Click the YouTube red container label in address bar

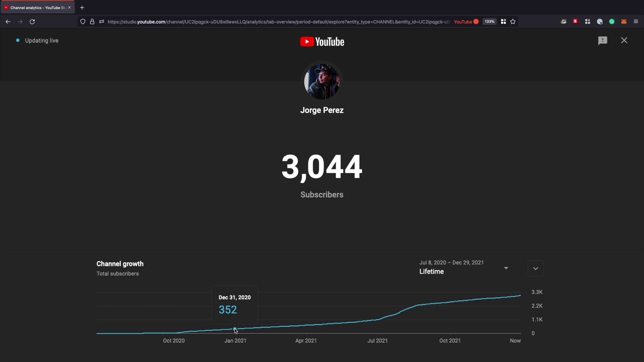(466, 22)
